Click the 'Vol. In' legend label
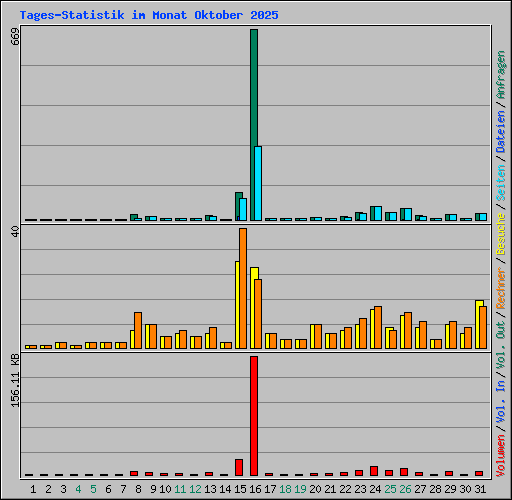Image resolution: width=512 pixels, height=500 pixels. 501,402
